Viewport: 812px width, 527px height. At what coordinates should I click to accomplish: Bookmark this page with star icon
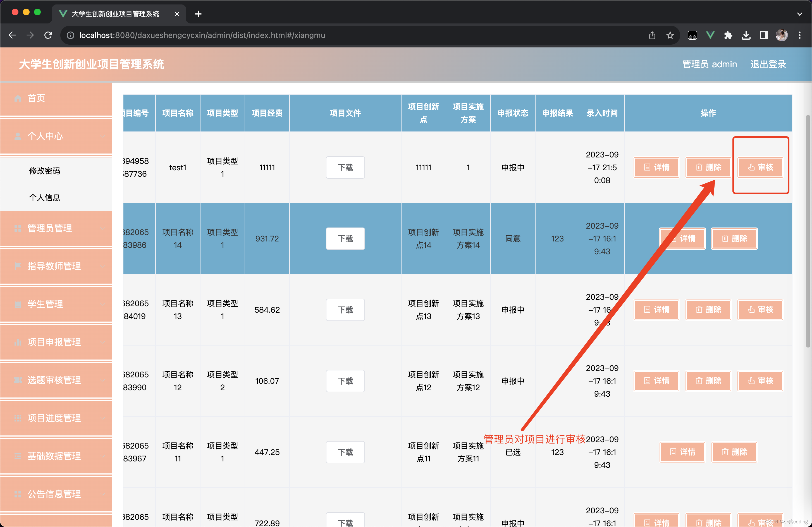[x=670, y=35]
